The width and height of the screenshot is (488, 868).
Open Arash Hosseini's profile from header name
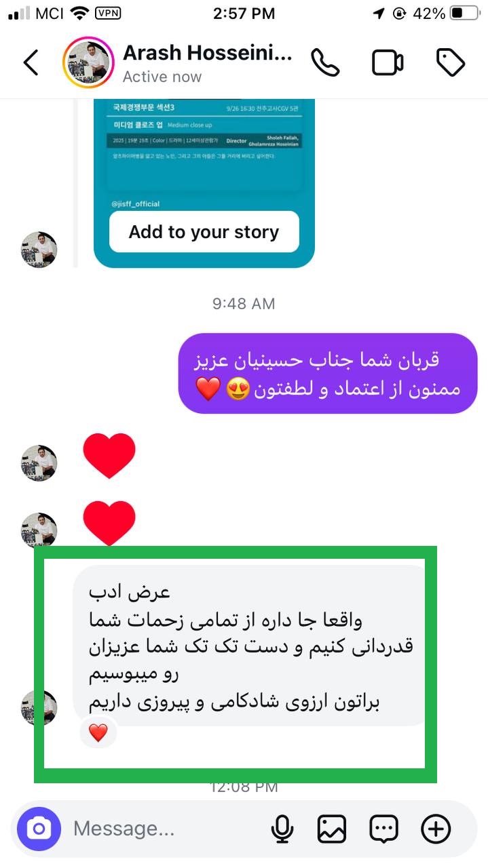(x=208, y=54)
